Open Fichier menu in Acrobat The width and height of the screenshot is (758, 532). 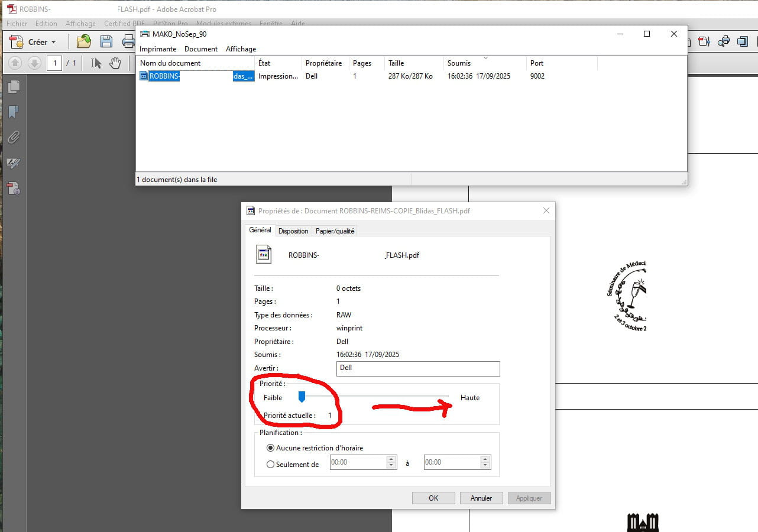coord(17,24)
